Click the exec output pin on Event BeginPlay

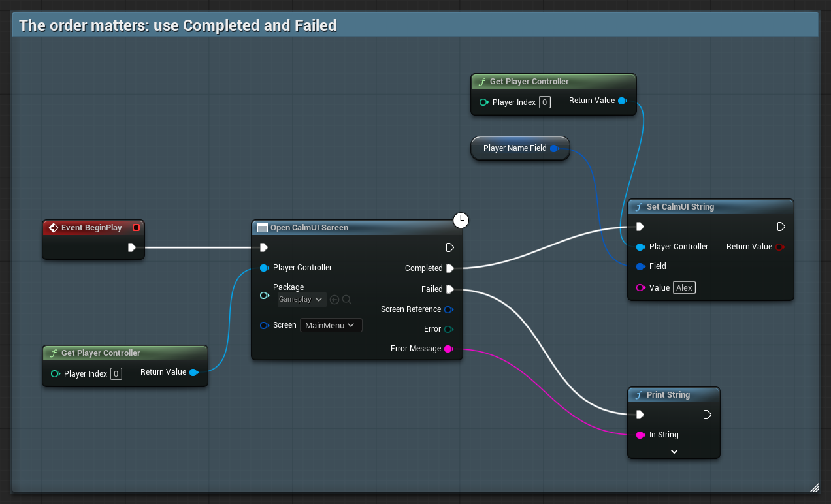tap(132, 247)
